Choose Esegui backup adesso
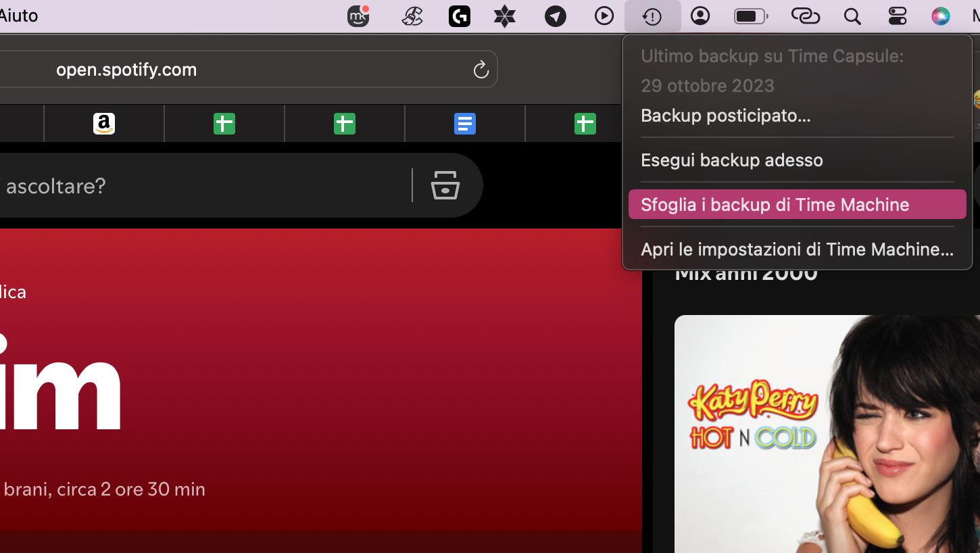The width and height of the screenshot is (980, 553). pyautogui.click(x=731, y=160)
